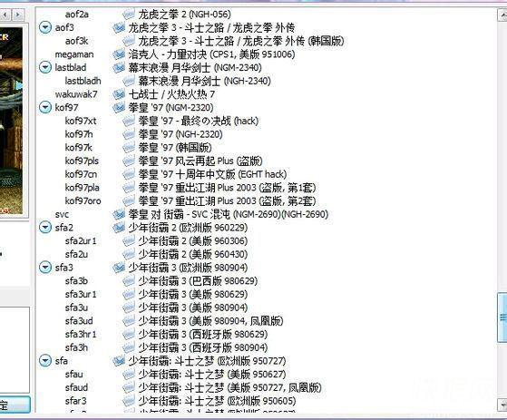Click the wakuwak7 game icon
This screenshot has height=420, width=507.
tap(119, 94)
